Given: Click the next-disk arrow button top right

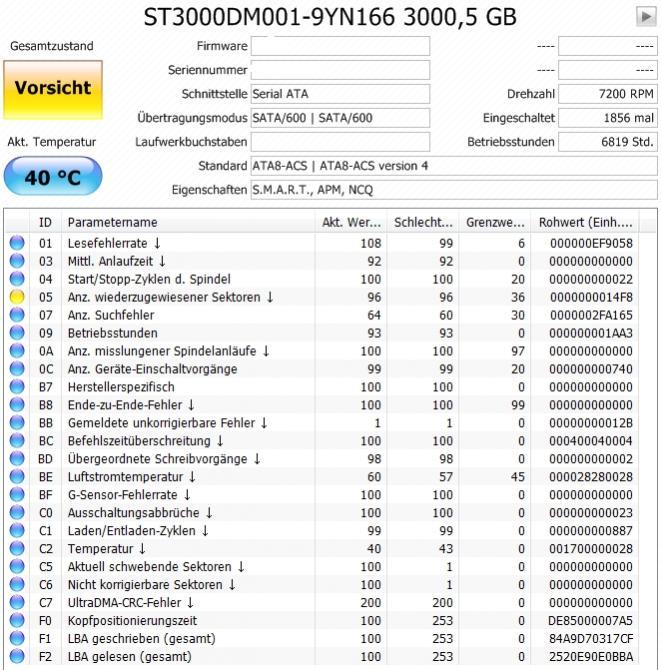Looking at the screenshot, I should pyautogui.click(x=646, y=17).
